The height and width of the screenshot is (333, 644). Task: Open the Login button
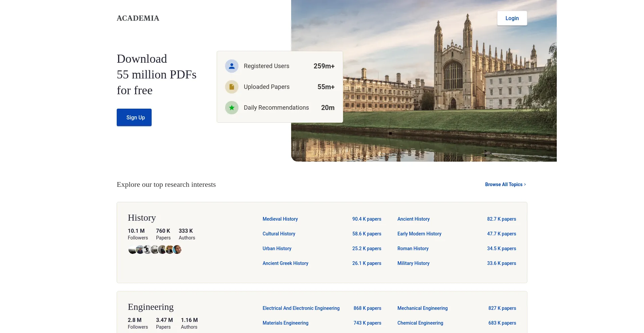click(512, 18)
